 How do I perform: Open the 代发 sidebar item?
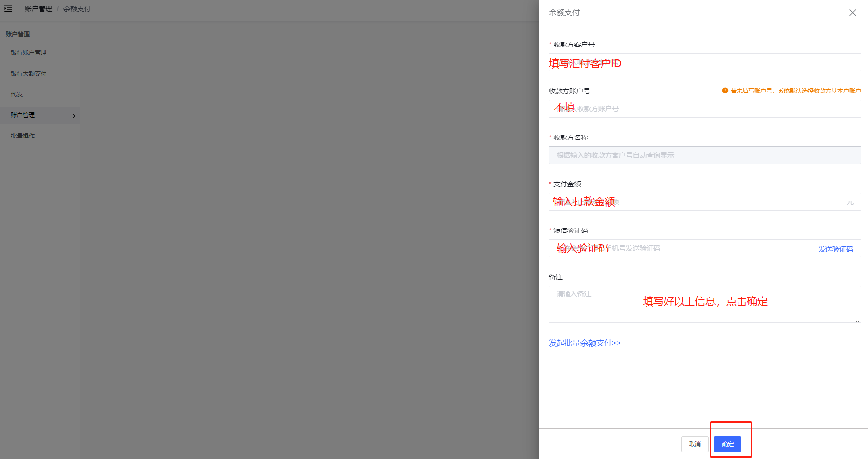click(x=17, y=94)
